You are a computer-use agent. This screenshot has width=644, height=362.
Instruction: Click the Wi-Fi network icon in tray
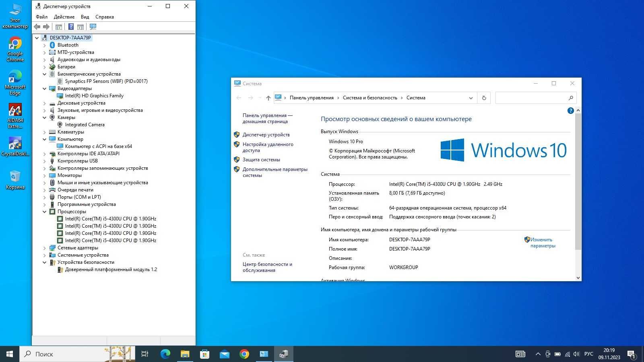pyautogui.click(x=567, y=354)
